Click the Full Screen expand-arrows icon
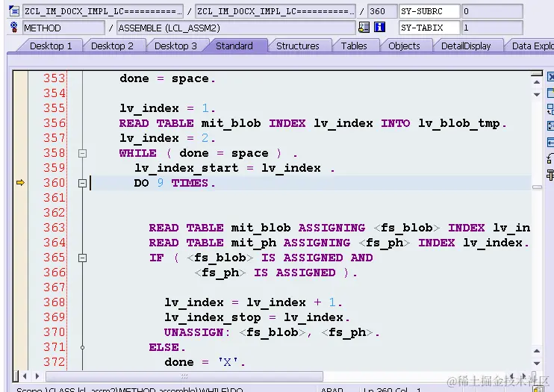The height and width of the screenshot is (392, 554). coord(550,125)
